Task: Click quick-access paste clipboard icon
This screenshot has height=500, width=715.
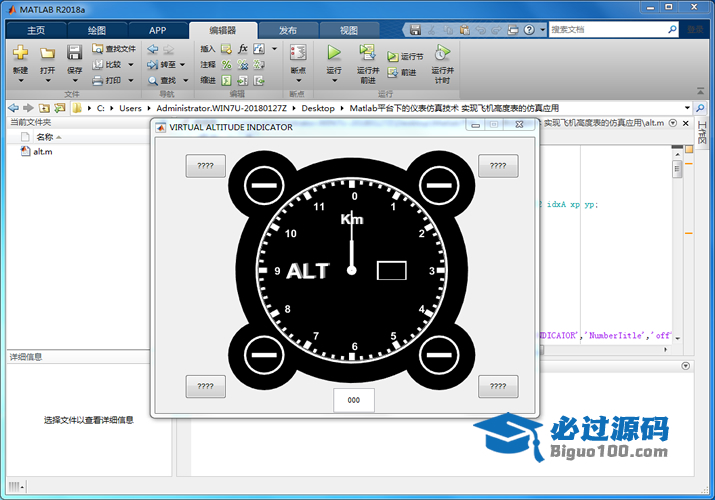Action: coord(465,30)
